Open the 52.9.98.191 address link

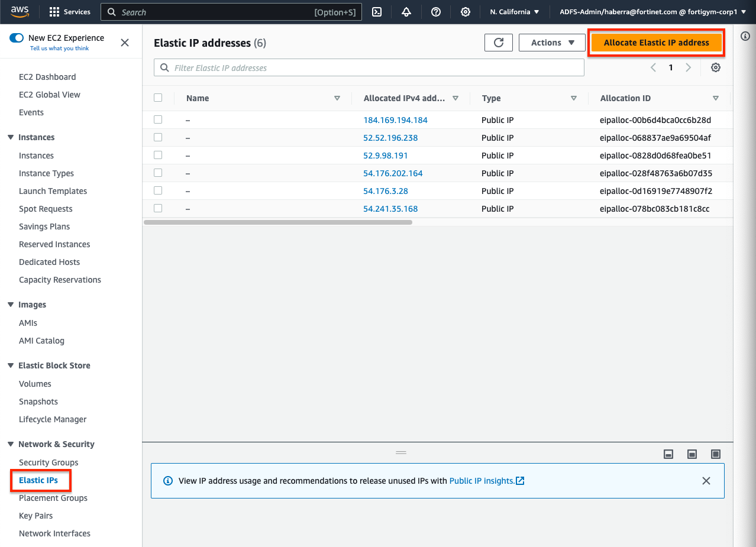click(x=386, y=156)
